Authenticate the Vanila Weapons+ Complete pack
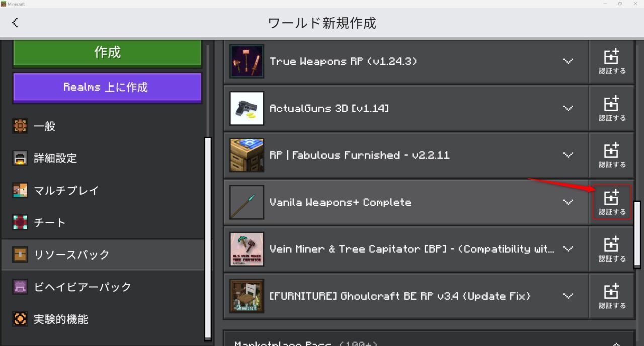Viewport: 644px width, 346px height. coord(611,202)
